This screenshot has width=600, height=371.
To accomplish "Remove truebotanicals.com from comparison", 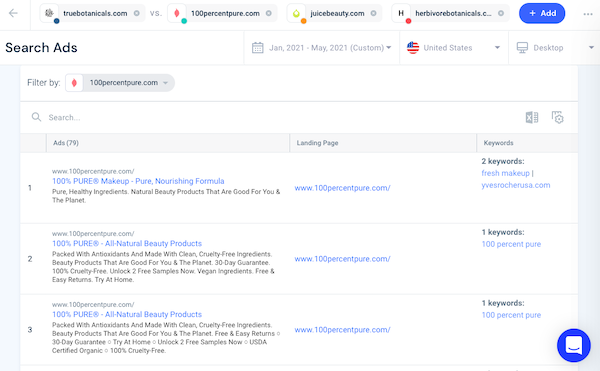I will point(137,13).
